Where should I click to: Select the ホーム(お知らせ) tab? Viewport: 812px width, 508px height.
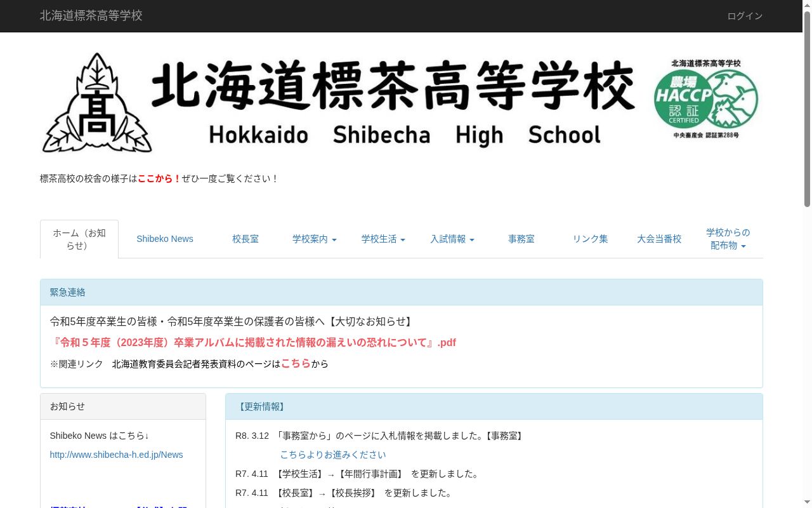click(79, 239)
